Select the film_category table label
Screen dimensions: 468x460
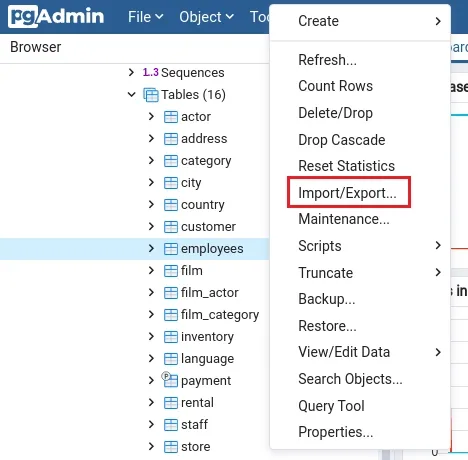220,315
